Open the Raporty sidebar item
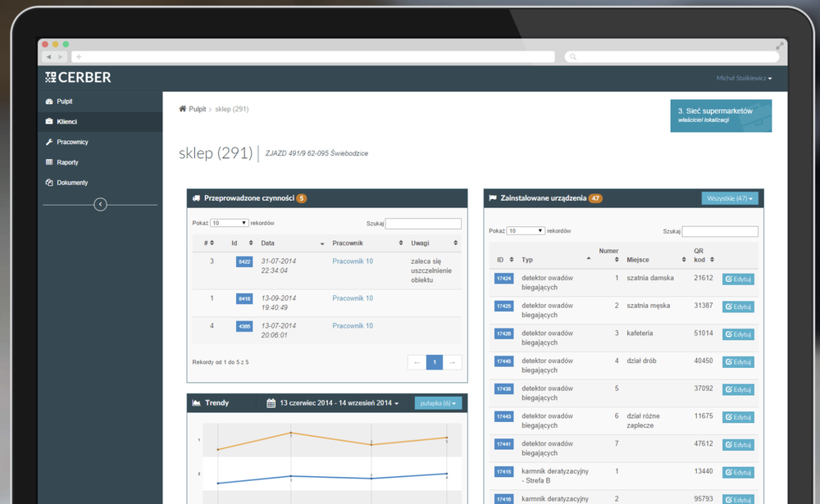Image resolution: width=820 pixels, height=504 pixels. (x=99, y=162)
